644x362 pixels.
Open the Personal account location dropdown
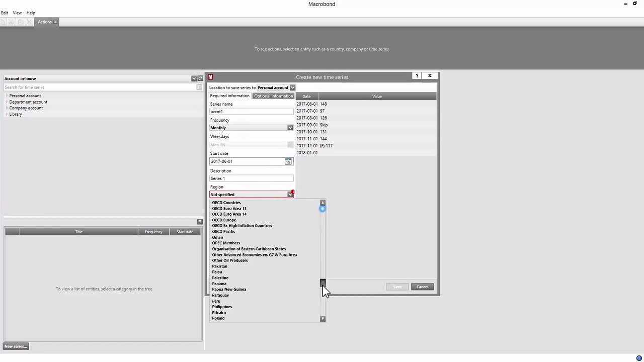pyautogui.click(x=292, y=87)
